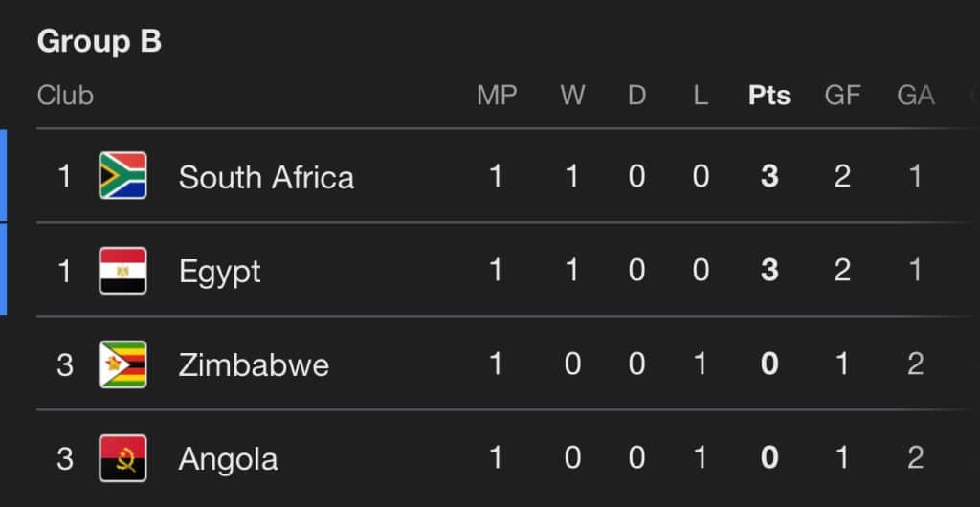980x507 pixels.
Task: Click the South Africa flag icon
Action: click(122, 176)
